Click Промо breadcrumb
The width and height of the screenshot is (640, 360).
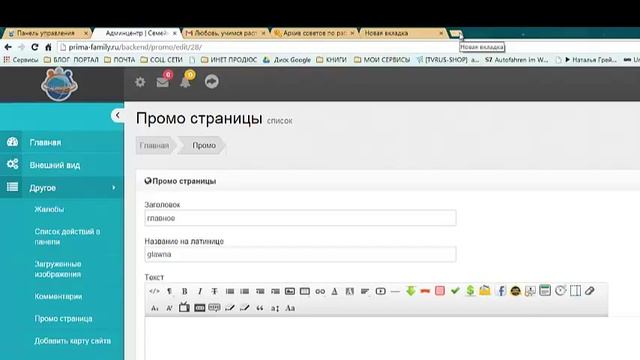204,145
